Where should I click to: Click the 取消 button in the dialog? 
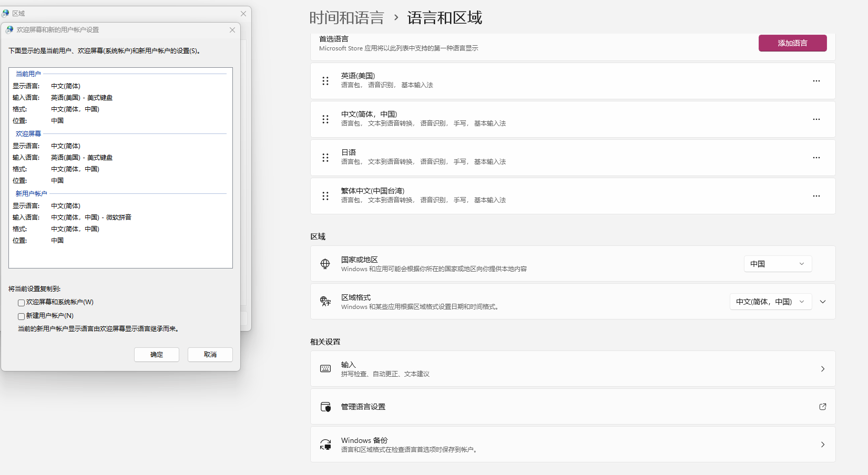coord(210,354)
